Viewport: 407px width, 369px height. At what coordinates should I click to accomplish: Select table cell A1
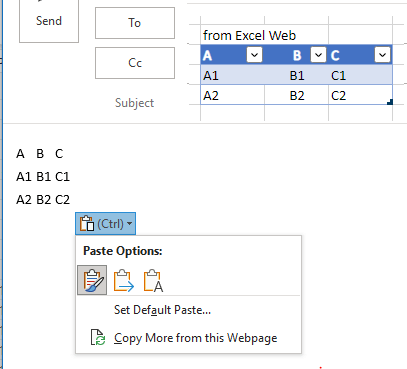click(x=233, y=76)
